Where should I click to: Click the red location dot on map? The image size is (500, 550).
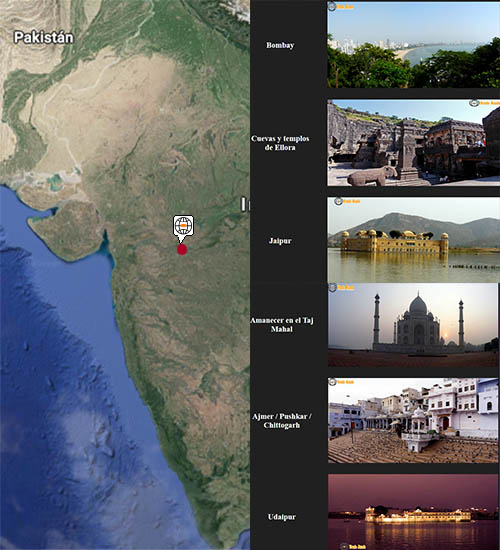[182, 250]
